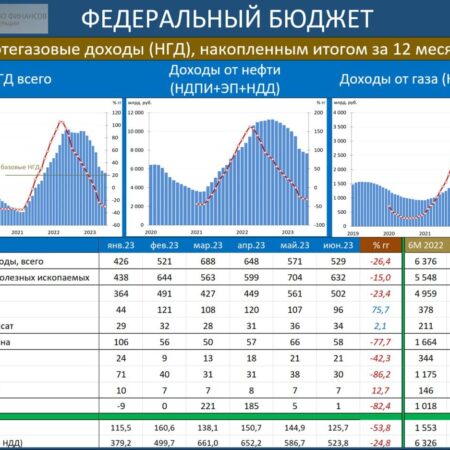
Task: Select the cell with value '661,0'
Action: (x=208, y=443)
